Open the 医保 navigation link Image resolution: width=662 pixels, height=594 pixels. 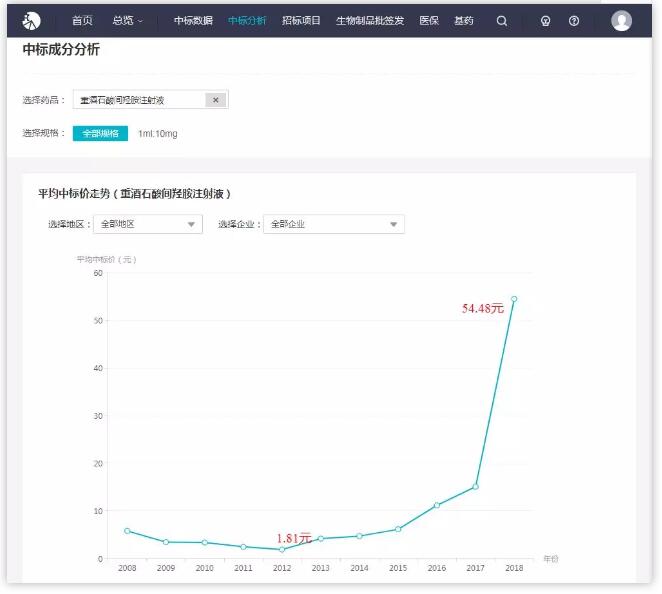pos(428,20)
